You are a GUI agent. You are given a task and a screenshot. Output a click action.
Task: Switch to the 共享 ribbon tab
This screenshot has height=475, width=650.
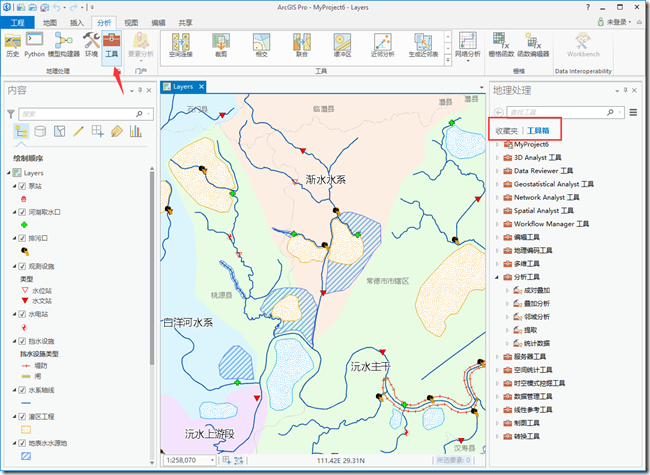coord(185,22)
